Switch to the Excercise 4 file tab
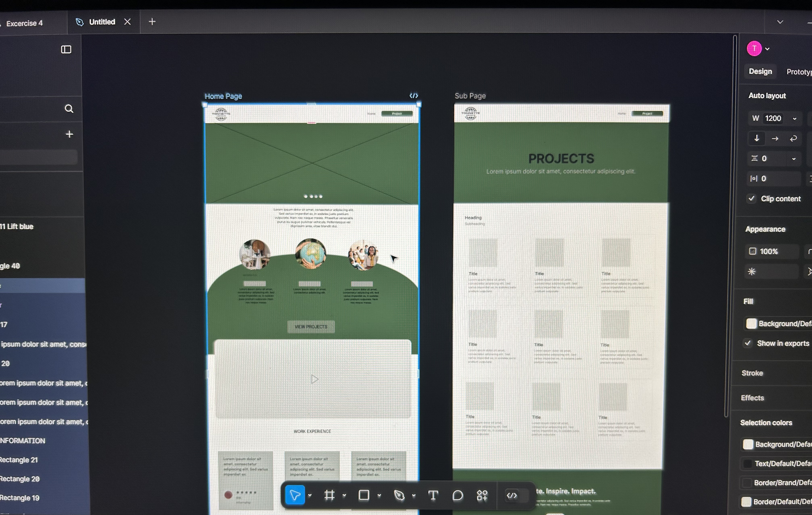 (24, 23)
